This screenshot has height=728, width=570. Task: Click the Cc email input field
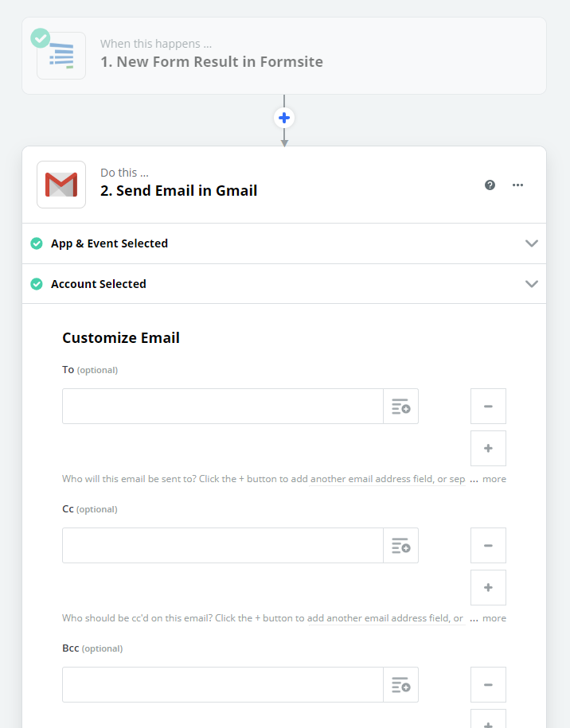coord(223,546)
